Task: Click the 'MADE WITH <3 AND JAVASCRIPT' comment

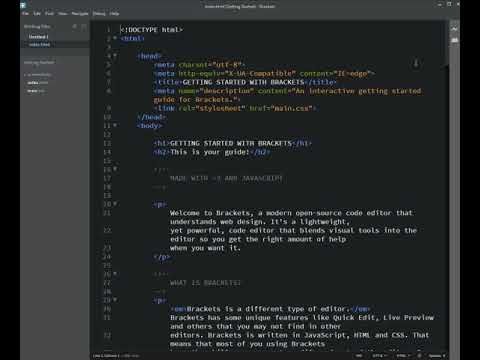Action: tap(226, 178)
